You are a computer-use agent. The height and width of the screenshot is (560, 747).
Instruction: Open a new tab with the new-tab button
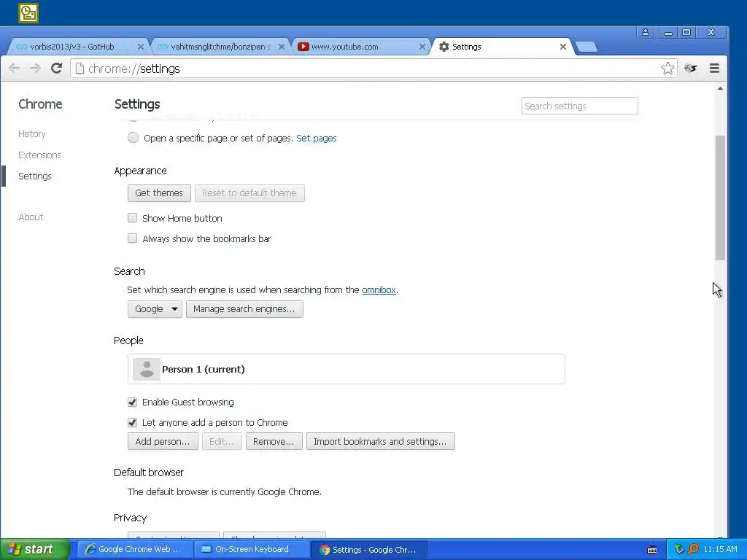click(587, 47)
